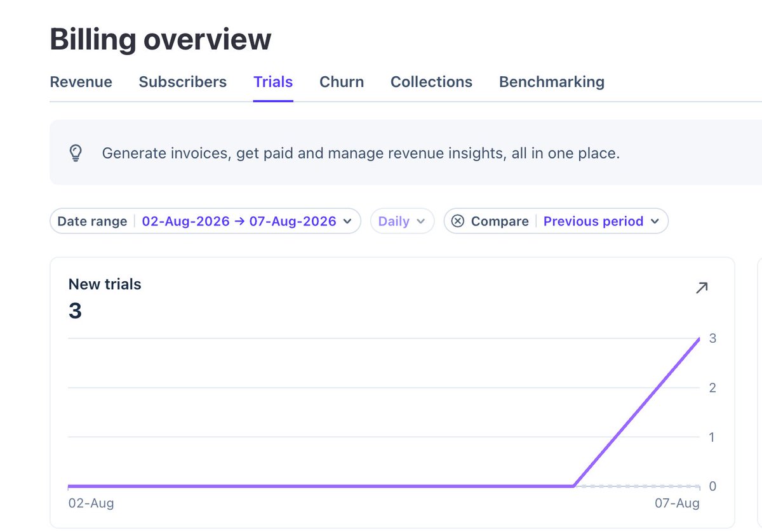Select the Trials tab
The width and height of the screenshot is (762, 532).
click(273, 82)
